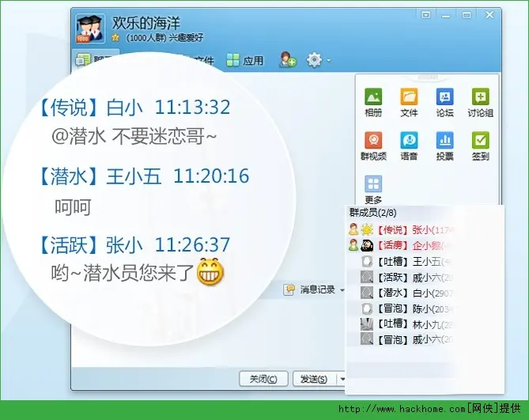Click sender name 【传说】白小 in chat

click(x=90, y=108)
